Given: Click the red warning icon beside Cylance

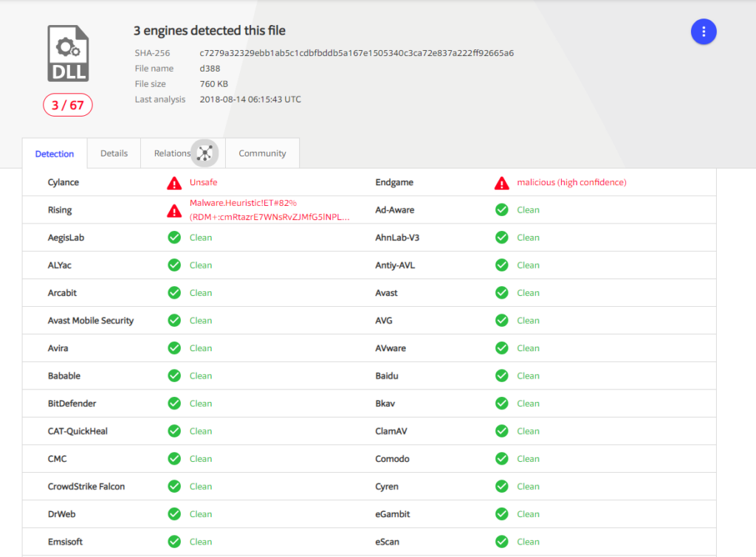Looking at the screenshot, I should point(174,183).
